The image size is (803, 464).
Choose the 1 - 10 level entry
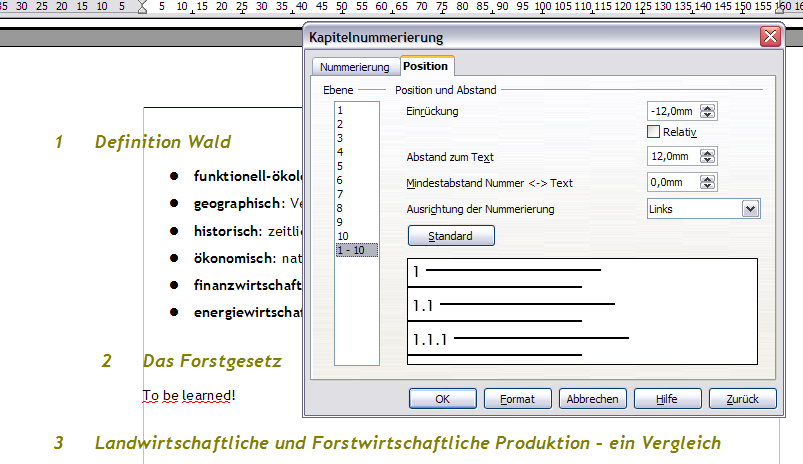(x=355, y=250)
